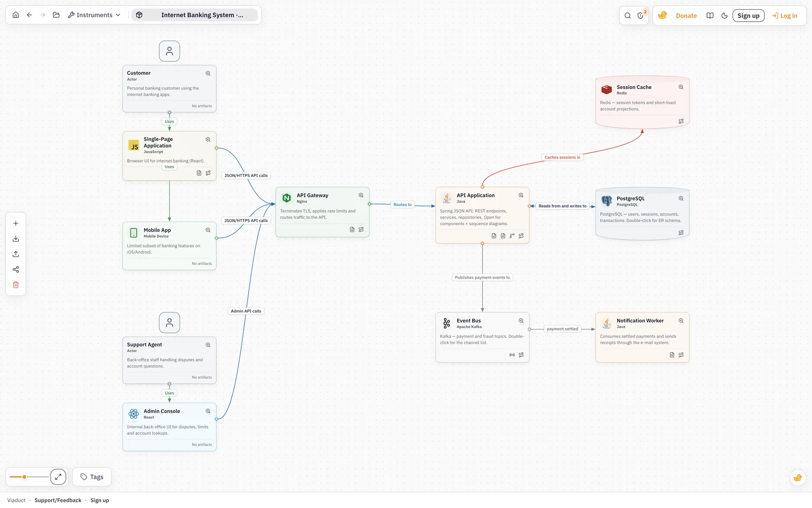This screenshot has height=508, width=812.
Task: Open the Event Bus channels broadcast icon
Action: coord(512,355)
